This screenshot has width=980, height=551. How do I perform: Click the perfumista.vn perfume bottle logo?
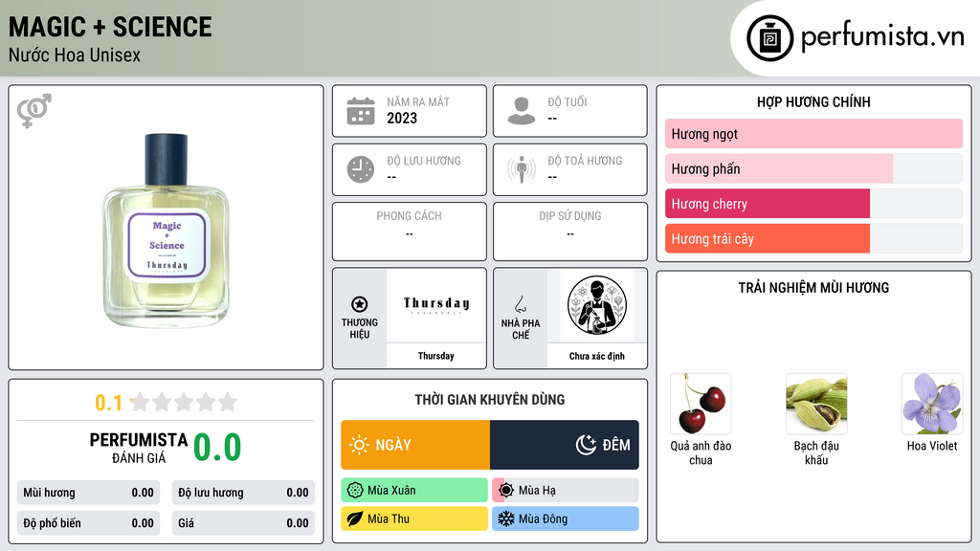tap(769, 38)
